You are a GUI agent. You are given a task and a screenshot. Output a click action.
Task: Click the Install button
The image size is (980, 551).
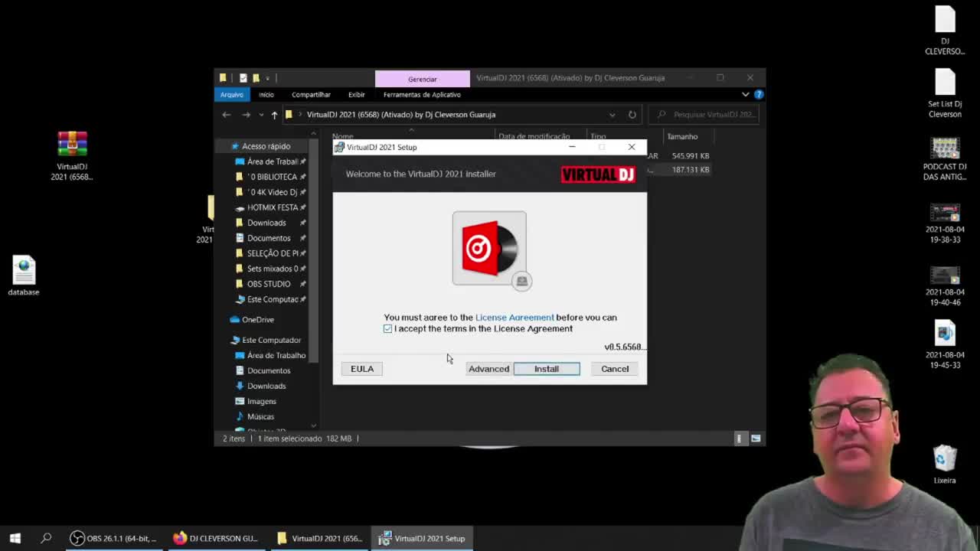point(547,369)
